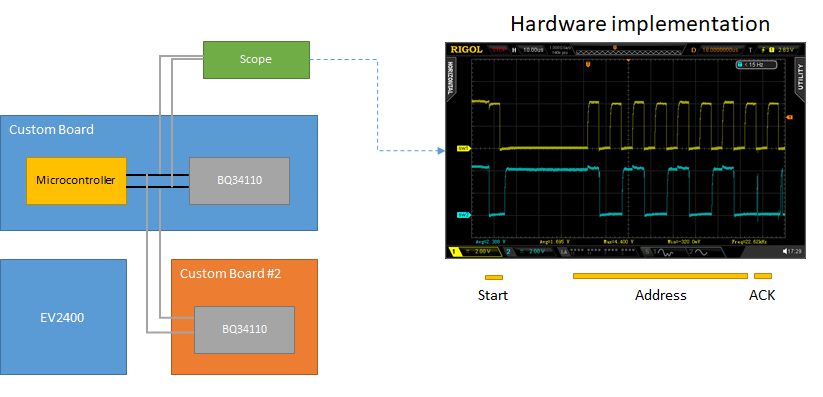Click the waveform memory overview bar at top

[x=629, y=52]
